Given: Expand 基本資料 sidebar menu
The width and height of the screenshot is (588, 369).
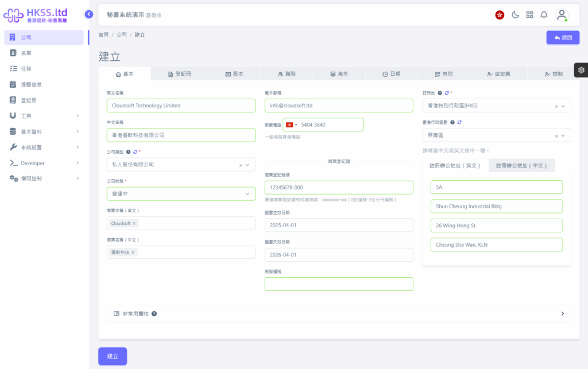Looking at the screenshot, I should click(x=44, y=132).
